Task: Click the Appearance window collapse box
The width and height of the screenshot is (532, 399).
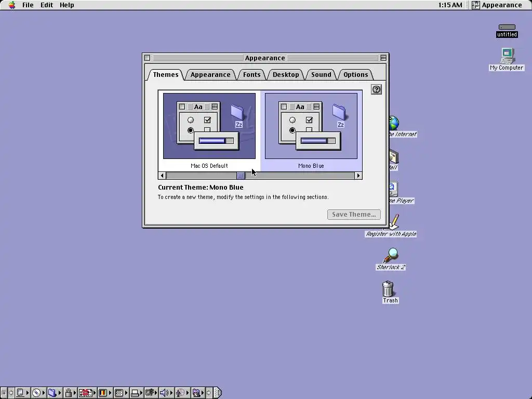Action: pyautogui.click(x=383, y=58)
